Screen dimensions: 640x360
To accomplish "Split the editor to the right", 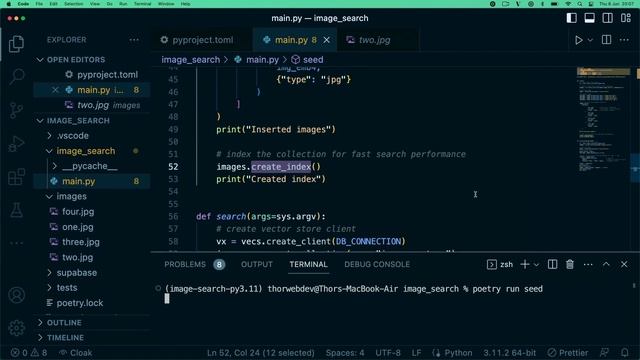I will (607, 40).
